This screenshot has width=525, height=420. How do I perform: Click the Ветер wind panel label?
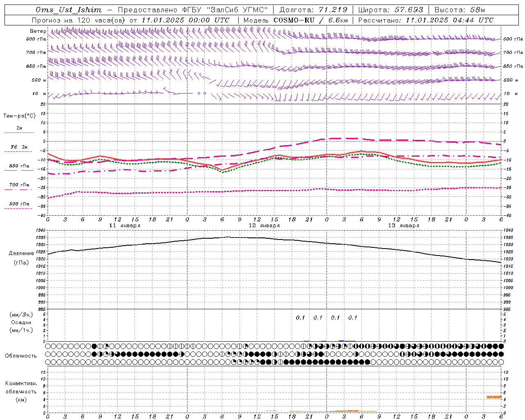click(x=38, y=31)
